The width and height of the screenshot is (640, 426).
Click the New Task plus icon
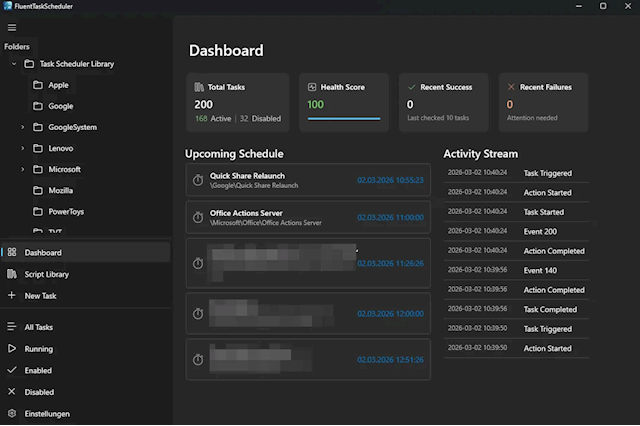coord(12,296)
